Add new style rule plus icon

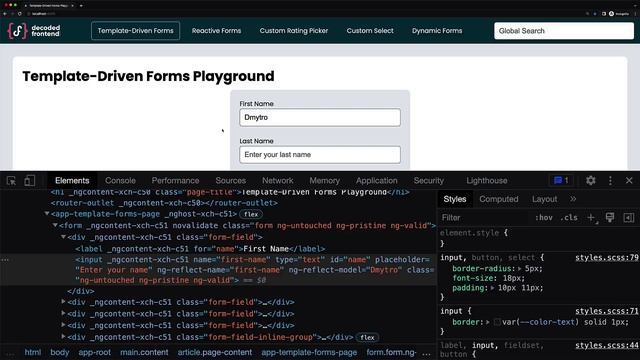coord(591,218)
